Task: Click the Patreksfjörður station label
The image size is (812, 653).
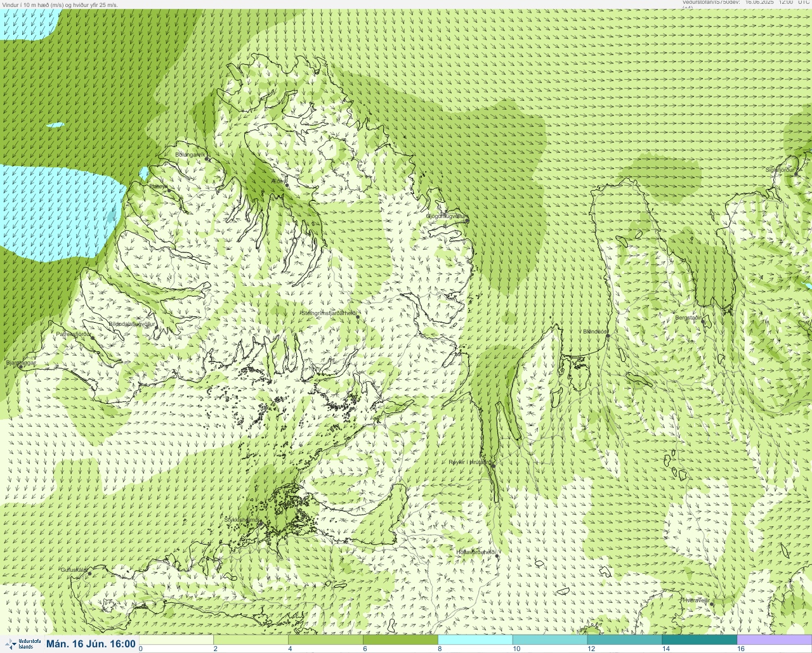Action: [x=74, y=333]
